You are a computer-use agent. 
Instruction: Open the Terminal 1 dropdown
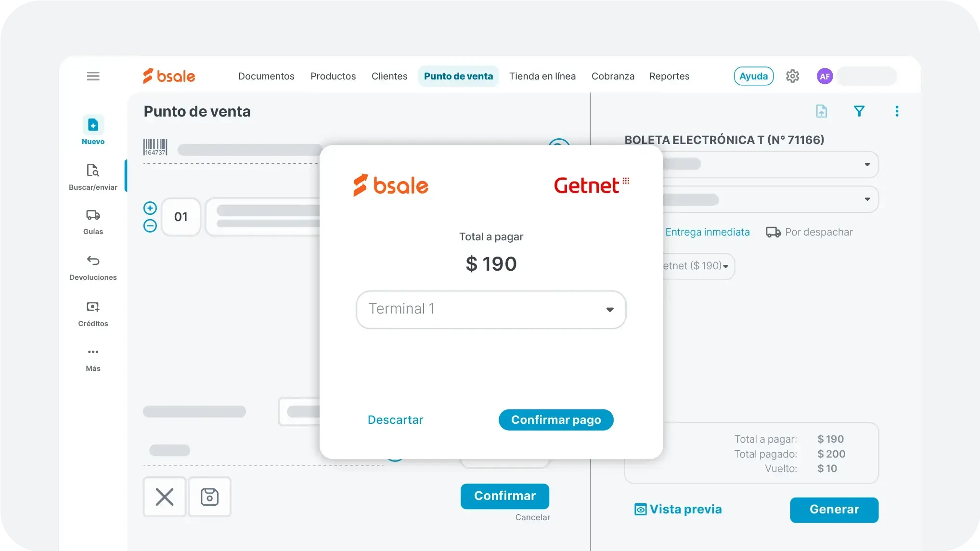(490, 310)
